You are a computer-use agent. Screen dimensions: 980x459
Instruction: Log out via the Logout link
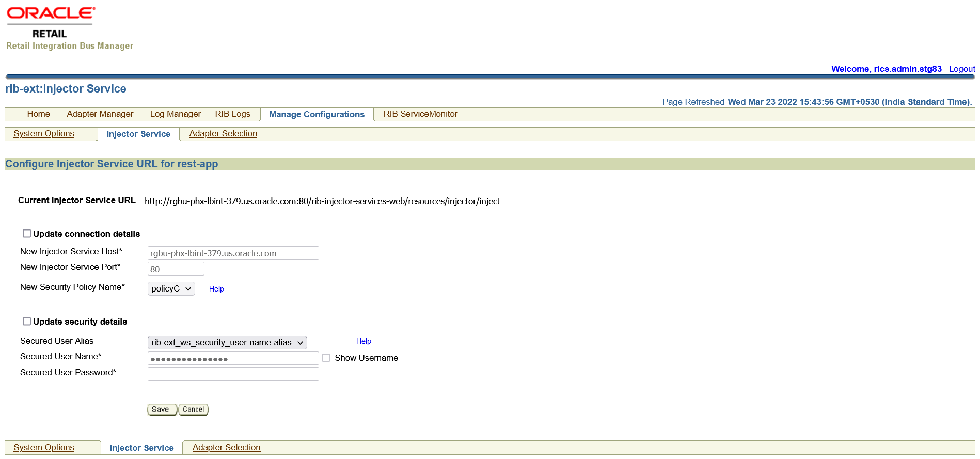coord(962,69)
